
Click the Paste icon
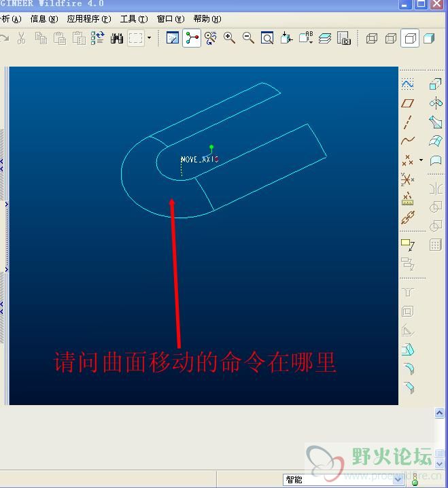point(59,38)
